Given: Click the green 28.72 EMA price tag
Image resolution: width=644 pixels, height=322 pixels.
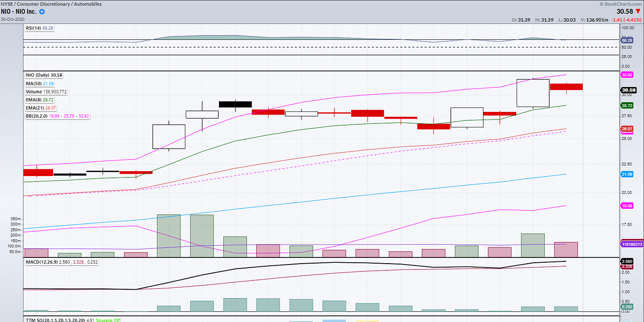Looking at the screenshot, I should 627,106.
